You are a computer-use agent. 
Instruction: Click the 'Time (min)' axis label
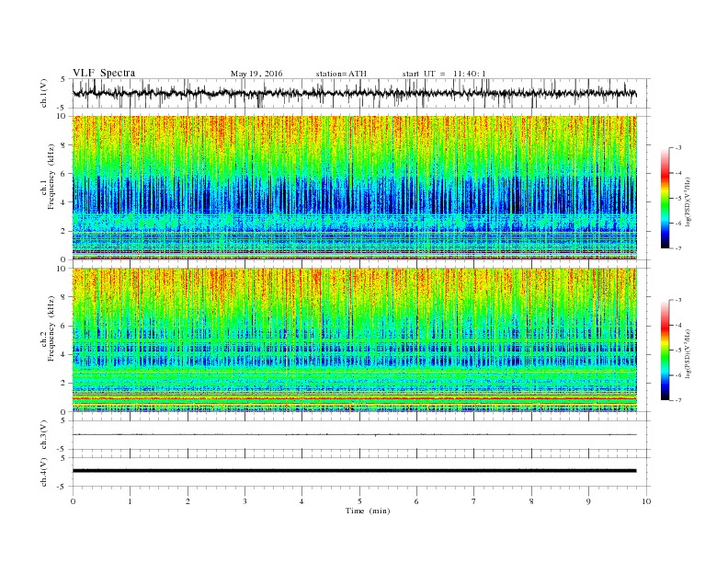pos(368,511)
